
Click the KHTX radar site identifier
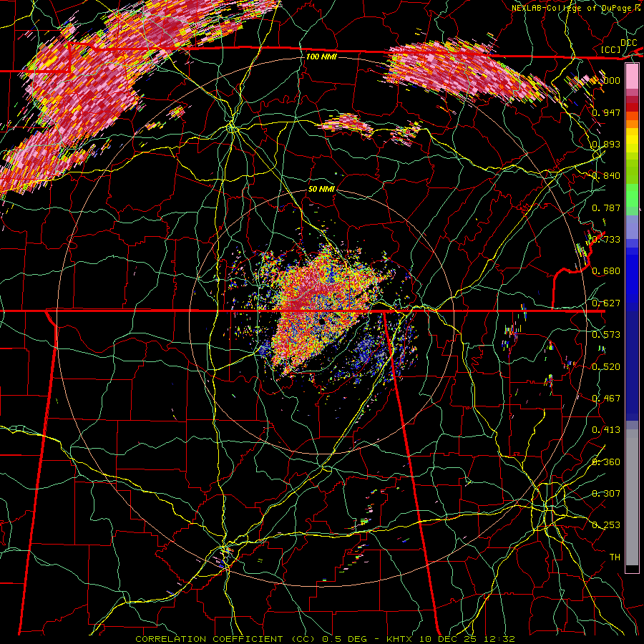399,639
